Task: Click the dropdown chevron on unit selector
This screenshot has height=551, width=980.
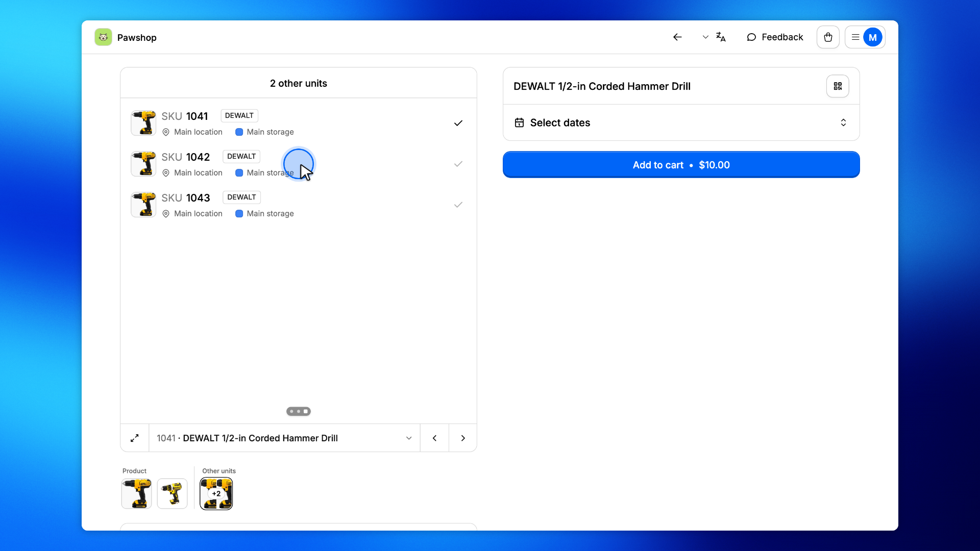Action: click(x=409, y=438)
